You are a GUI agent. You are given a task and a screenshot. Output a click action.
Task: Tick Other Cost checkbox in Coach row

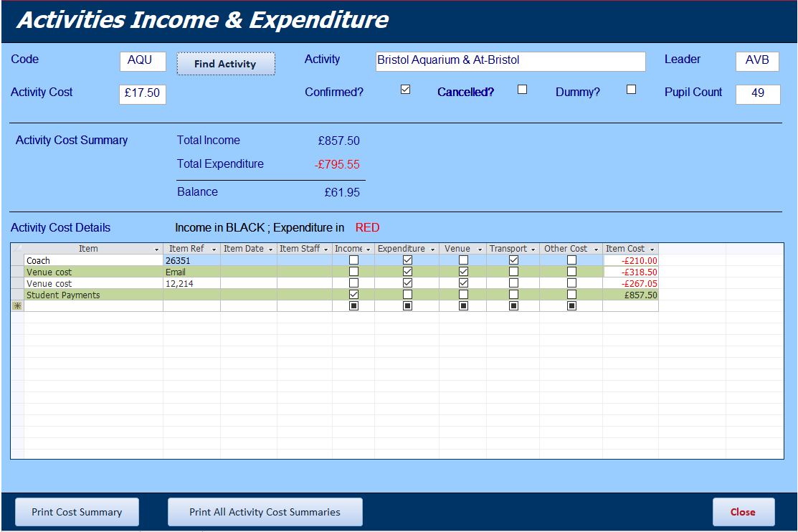(x=571, y=260)
